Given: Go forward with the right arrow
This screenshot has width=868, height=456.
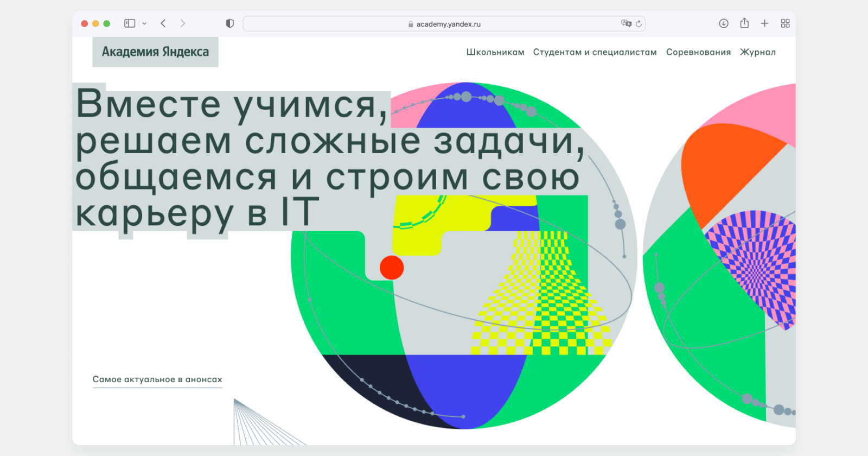Looking at the screenshot, I should (183, 23).
